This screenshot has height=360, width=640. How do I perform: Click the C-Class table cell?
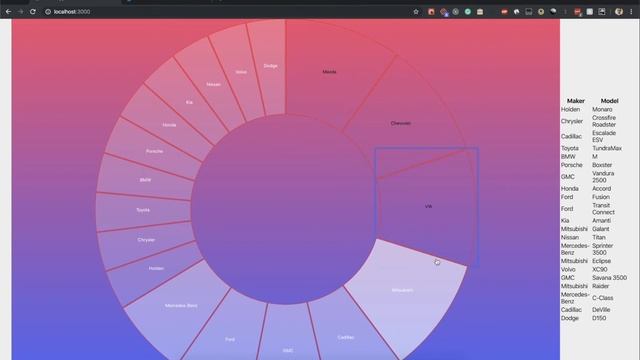pyautogui.click(x=602, y=298)
